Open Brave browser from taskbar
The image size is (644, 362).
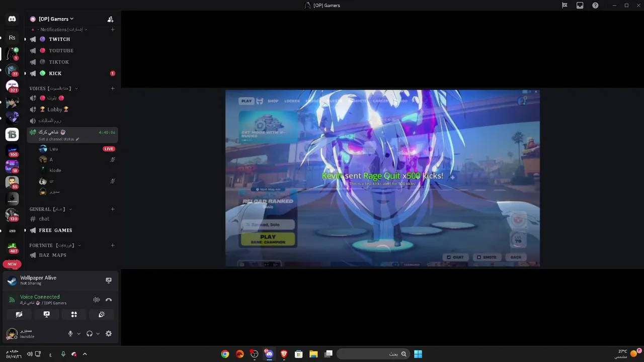coord(284,354)
